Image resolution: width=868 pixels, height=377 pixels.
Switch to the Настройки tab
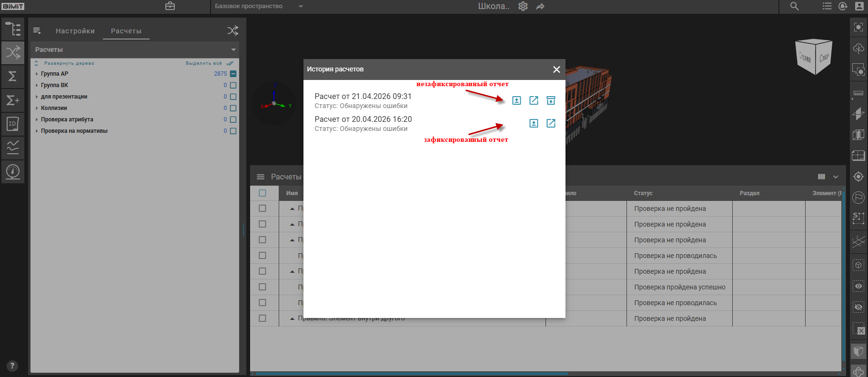(x=75, y=31)
